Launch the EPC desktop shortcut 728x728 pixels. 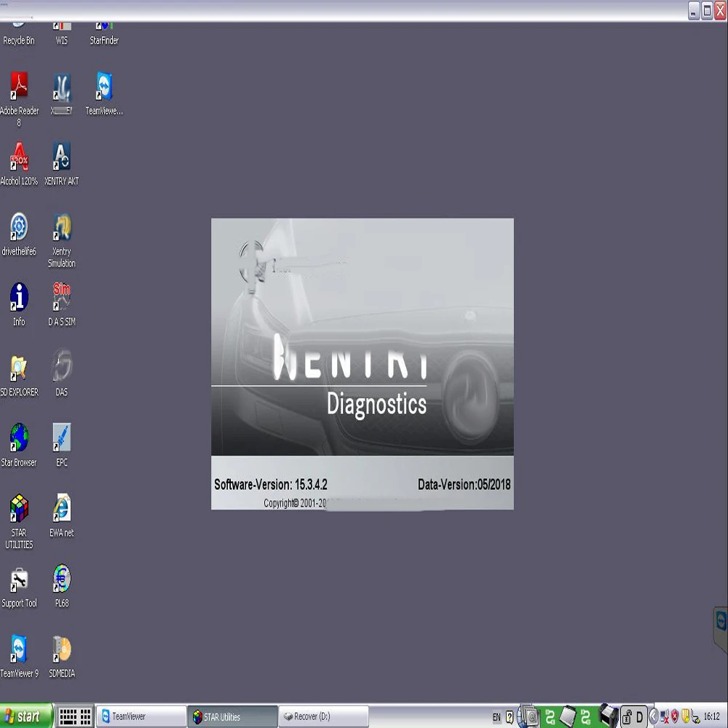61,446
